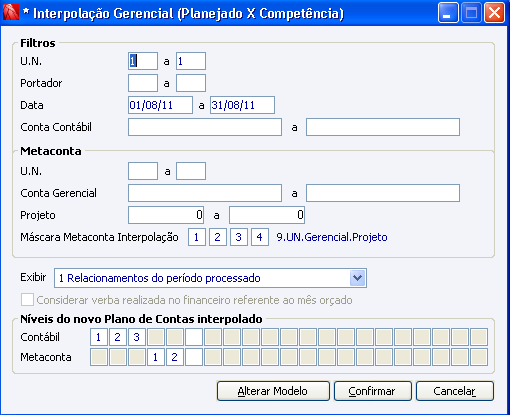
Task: Open the Exibir dropdown list
Action: click(357, 278)
